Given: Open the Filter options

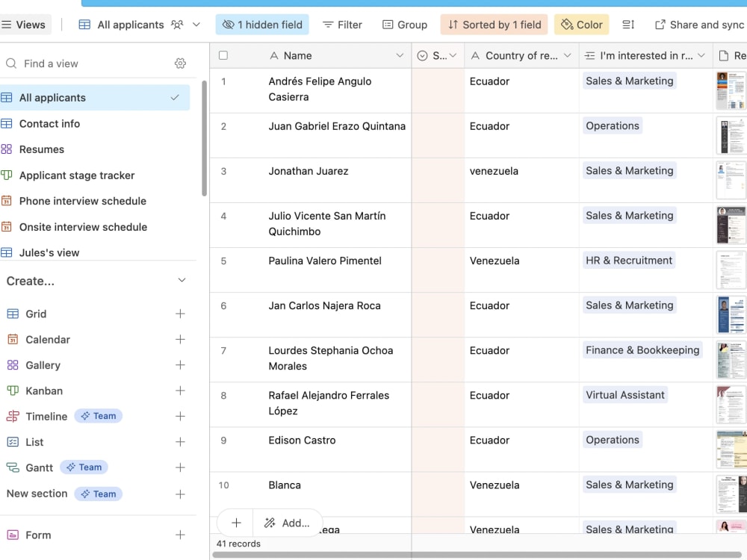Looking at the screenshot, I should click(x=343, y=25).
